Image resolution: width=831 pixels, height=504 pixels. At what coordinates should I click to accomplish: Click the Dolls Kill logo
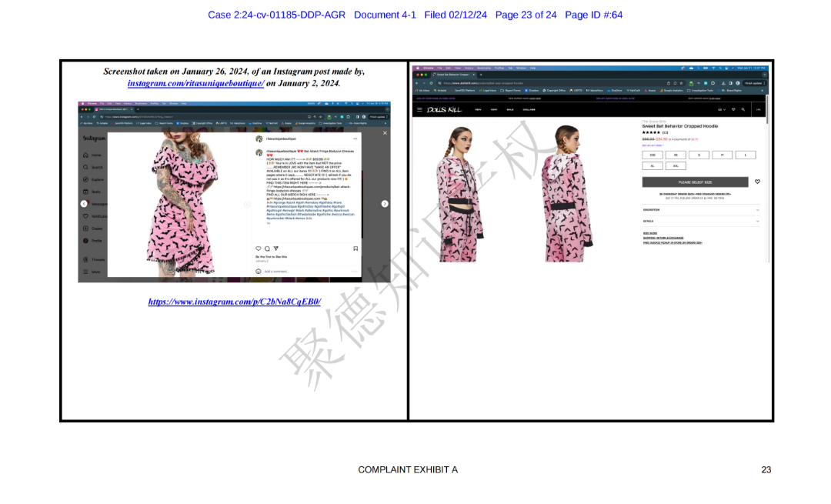(x=444, y=110)
